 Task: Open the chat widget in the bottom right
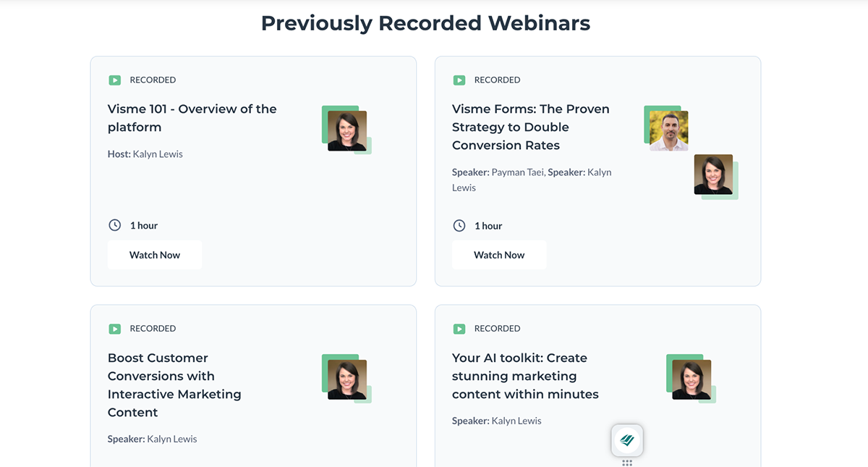[x=626, y=440]
